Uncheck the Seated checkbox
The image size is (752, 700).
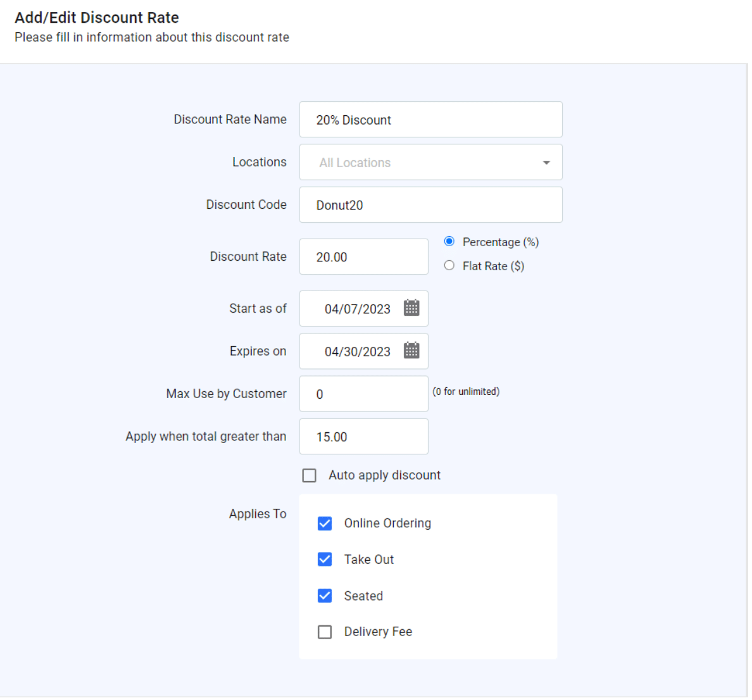click(x=325, y=596)
